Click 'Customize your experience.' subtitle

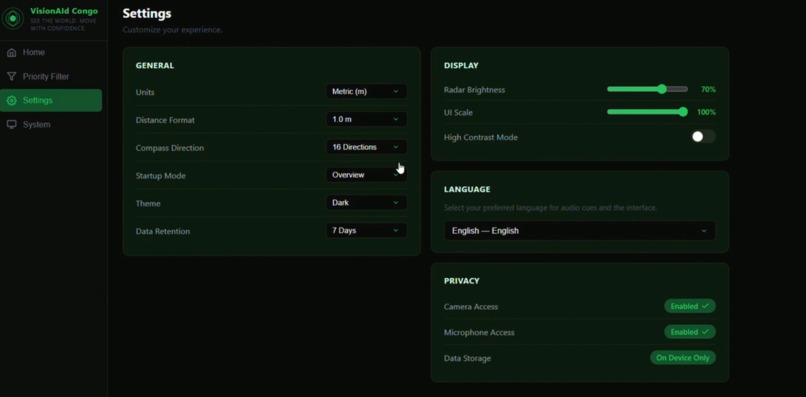[172, 30]
